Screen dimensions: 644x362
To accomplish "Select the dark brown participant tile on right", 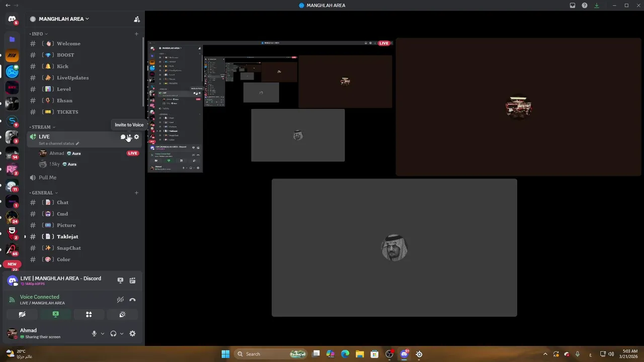I will coord(519,107).
